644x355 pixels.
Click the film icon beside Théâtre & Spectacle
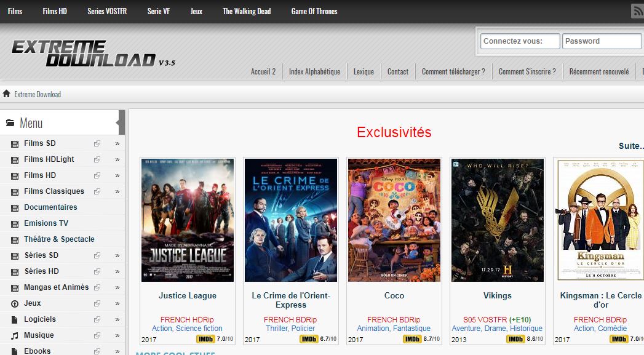tap(15, 240)
